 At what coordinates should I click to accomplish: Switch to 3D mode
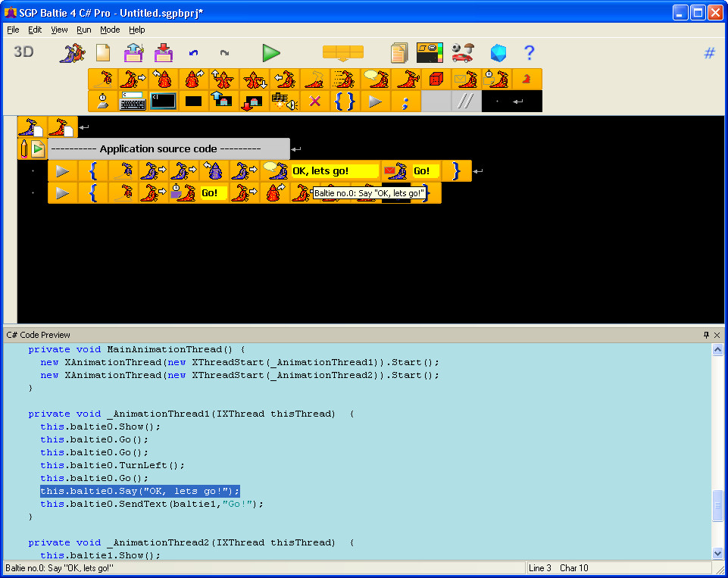click(x=23, y=52)
